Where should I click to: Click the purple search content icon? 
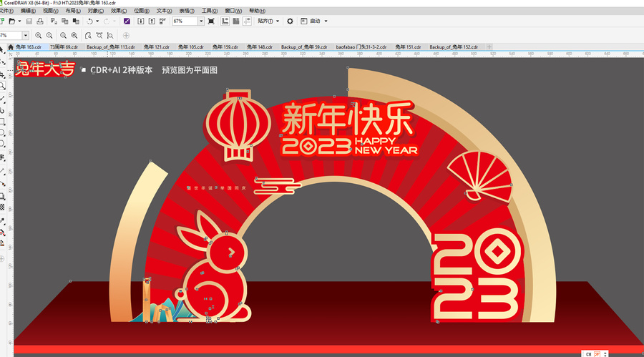coord(127,21)
